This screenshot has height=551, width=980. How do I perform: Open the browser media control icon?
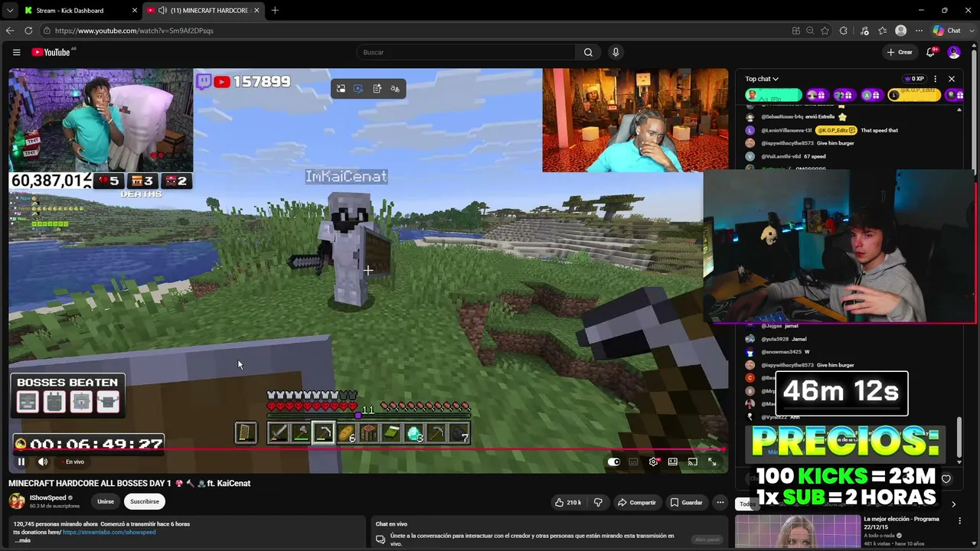pyautogui.click(x=864, y=31)
